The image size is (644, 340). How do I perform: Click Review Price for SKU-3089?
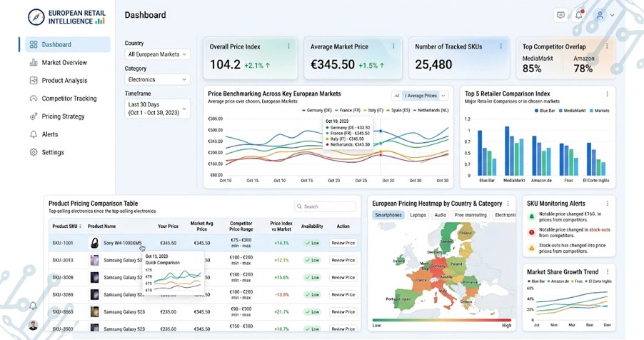(x=343, y=295)
